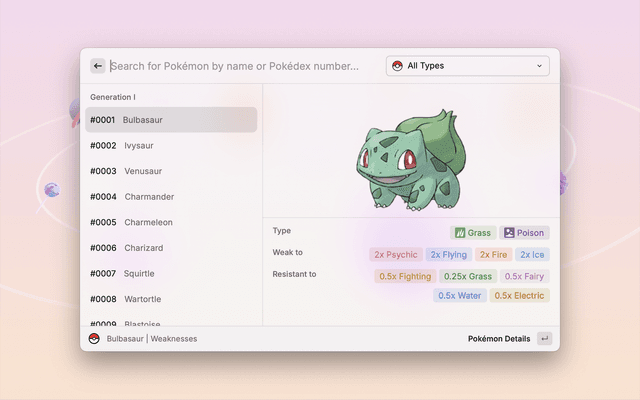Click the 2x Fire weakness tag
Screen dimensions: 640x400
pos(493,255)
